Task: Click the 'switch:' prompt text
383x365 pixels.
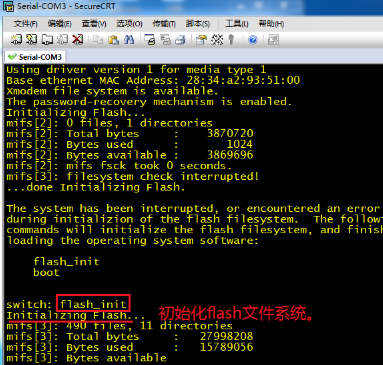Action: coord(29,304)
